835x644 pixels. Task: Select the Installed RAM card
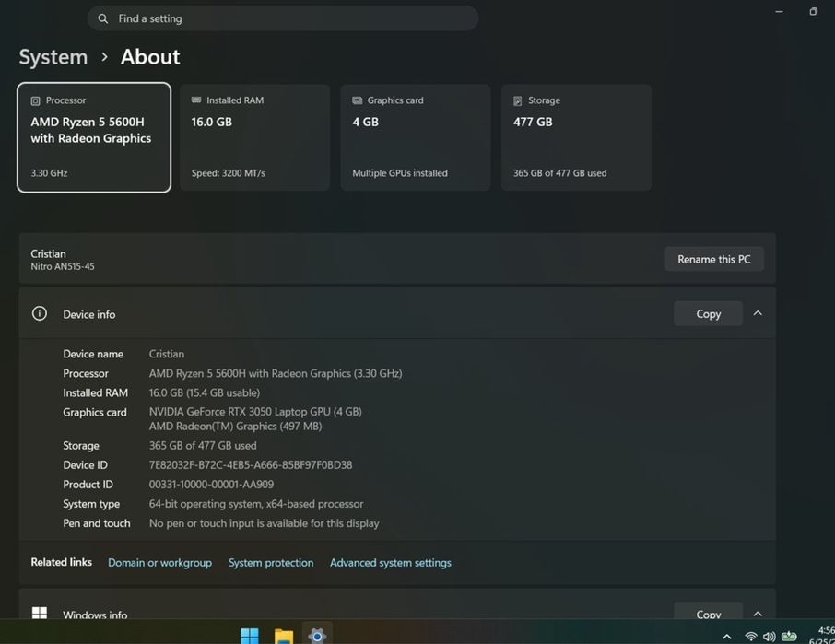pos(255,137)
